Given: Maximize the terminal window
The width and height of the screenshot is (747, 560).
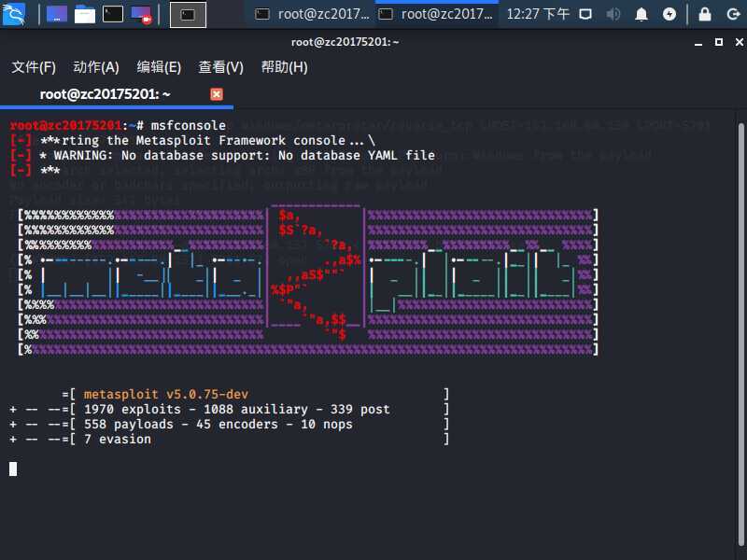Looking at the screenshot, I should coord(719,42).
